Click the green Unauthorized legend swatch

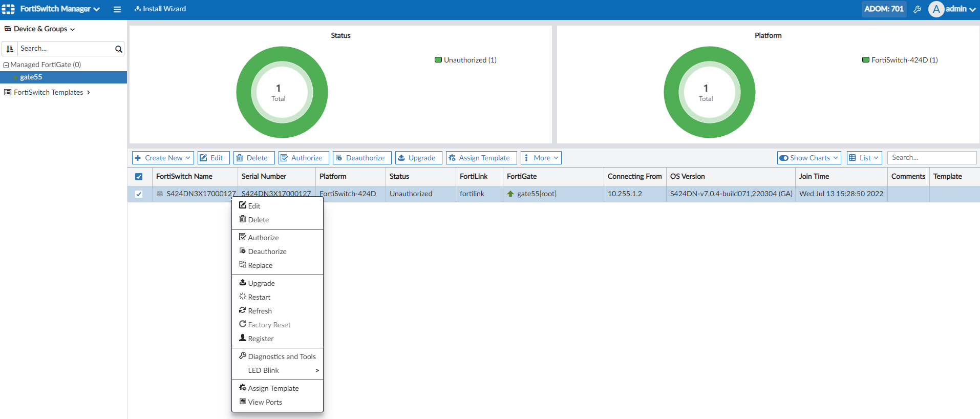click(x=438, y=60)
